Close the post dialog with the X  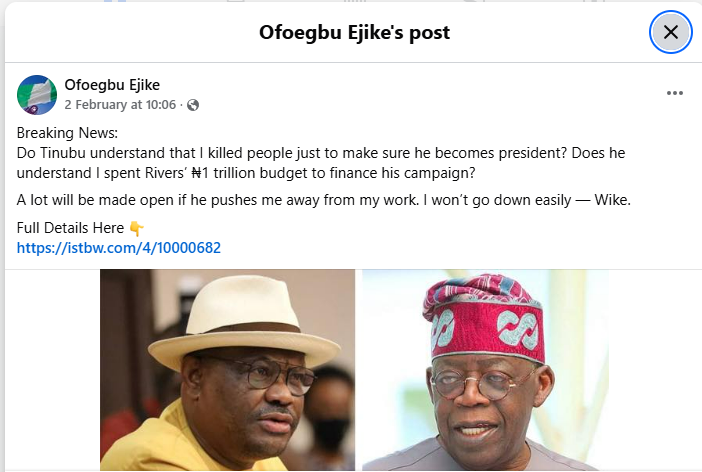(x=670, y=32)
